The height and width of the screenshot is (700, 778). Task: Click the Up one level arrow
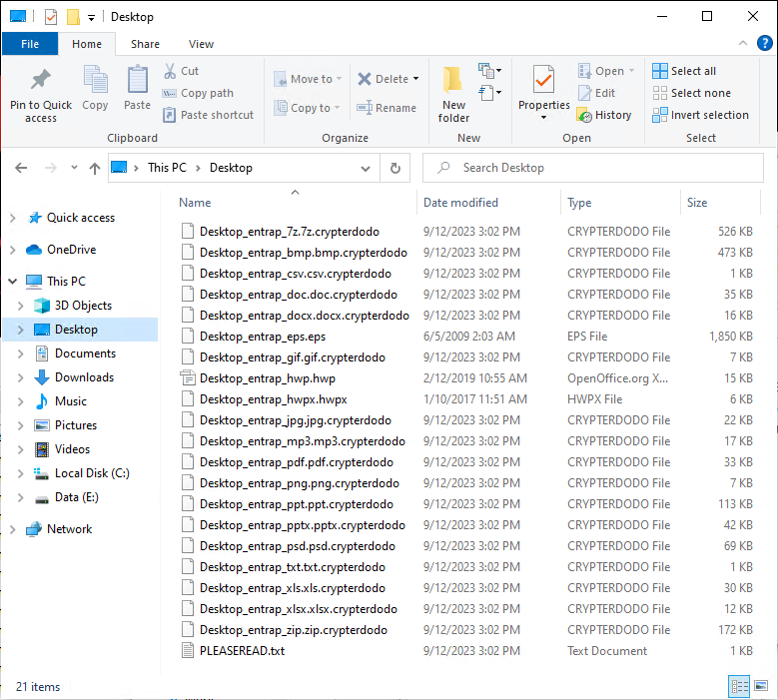click(x=95, y=168)
